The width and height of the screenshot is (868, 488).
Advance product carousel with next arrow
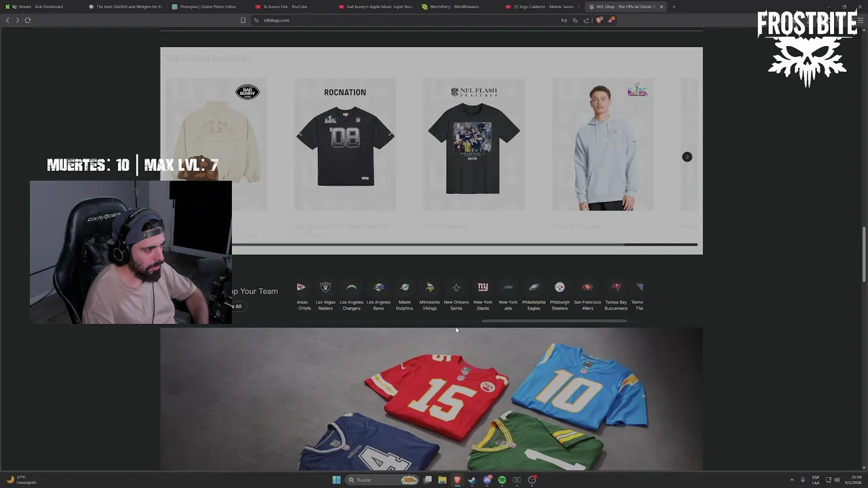[687, 157]
